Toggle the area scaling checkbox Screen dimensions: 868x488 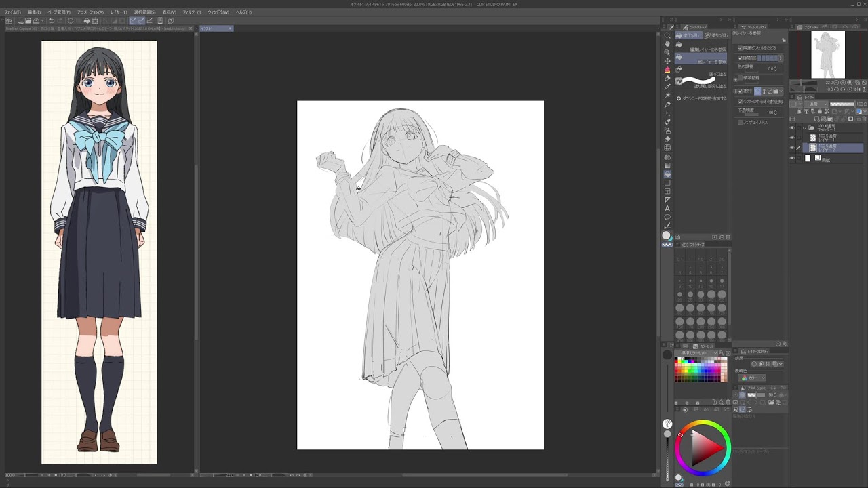click(x=740, y=77)
